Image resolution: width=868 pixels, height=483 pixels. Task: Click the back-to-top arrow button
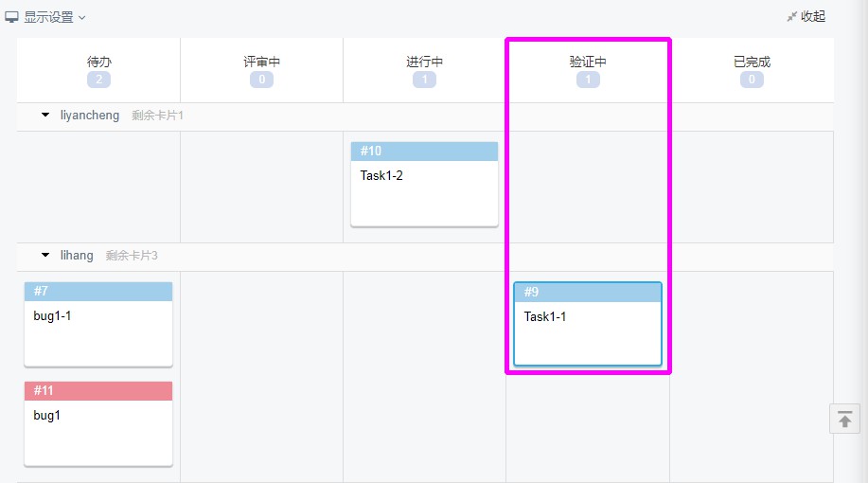(x=844, y=419)
